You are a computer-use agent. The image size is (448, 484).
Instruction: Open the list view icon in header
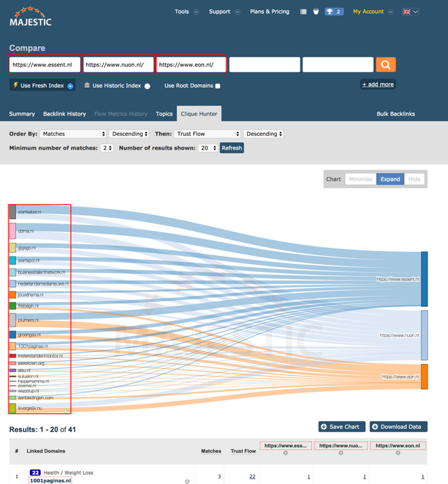pyautogui.click(x=303, y=12)
